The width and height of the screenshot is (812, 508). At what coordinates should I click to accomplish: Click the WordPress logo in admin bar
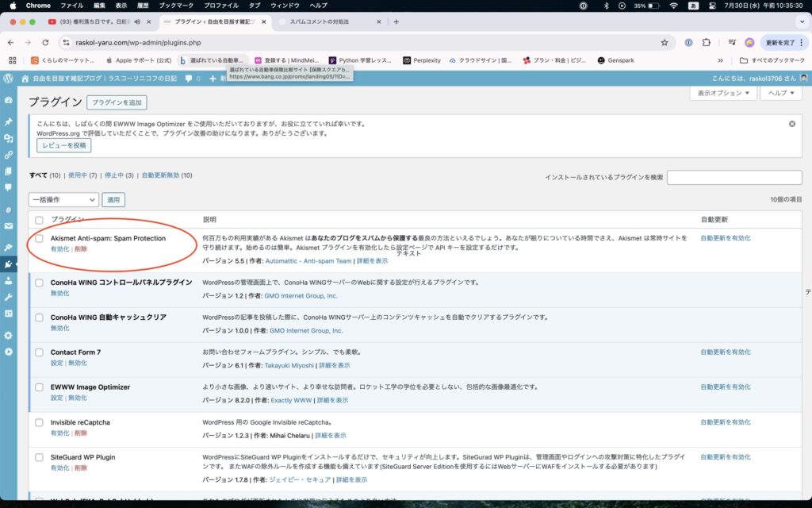pos(8,79)
